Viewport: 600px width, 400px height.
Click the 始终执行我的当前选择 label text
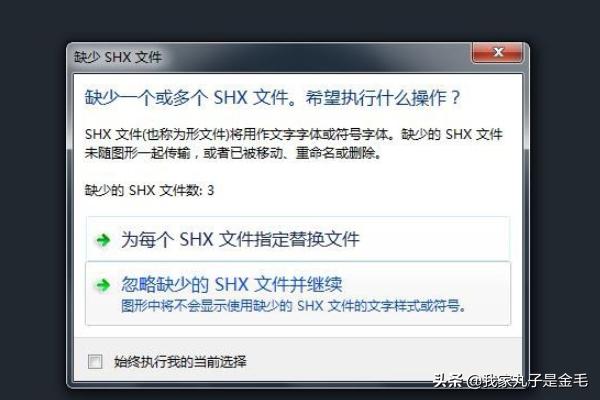pos(180,361)
